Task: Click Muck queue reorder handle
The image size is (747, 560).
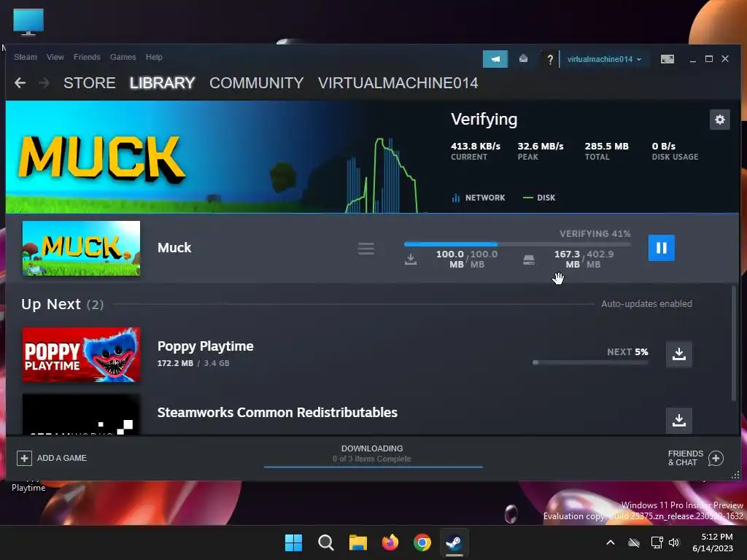Action: (366, 248)
